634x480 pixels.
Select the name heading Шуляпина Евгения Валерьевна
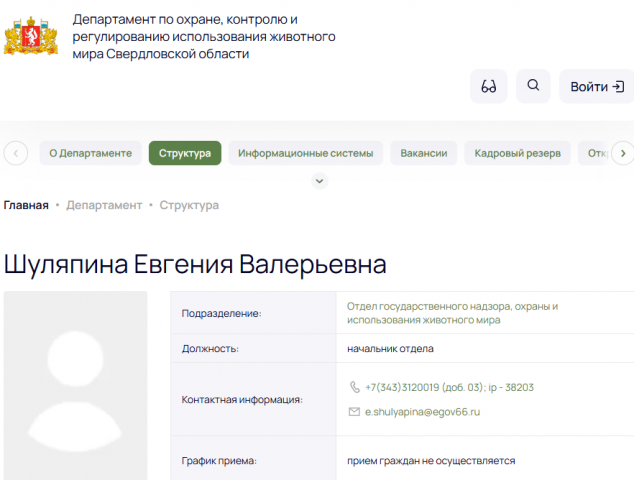[195, 264]
